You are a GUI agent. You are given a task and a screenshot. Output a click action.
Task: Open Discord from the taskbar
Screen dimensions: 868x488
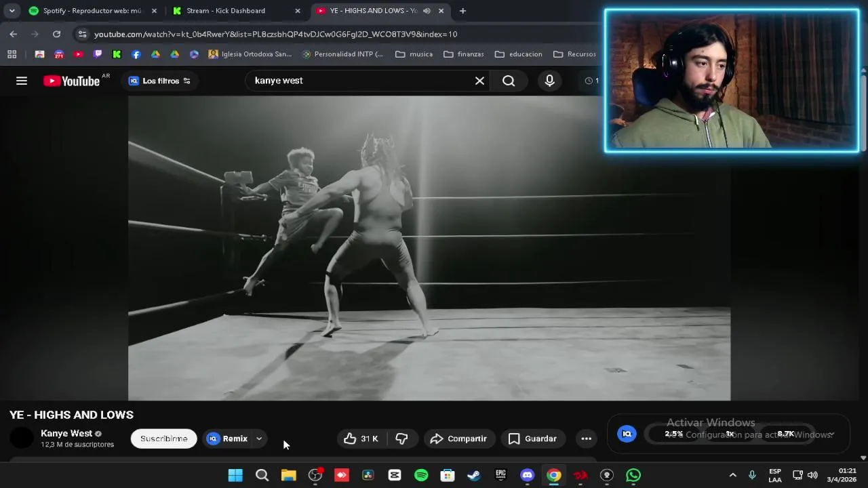point(527,475)
